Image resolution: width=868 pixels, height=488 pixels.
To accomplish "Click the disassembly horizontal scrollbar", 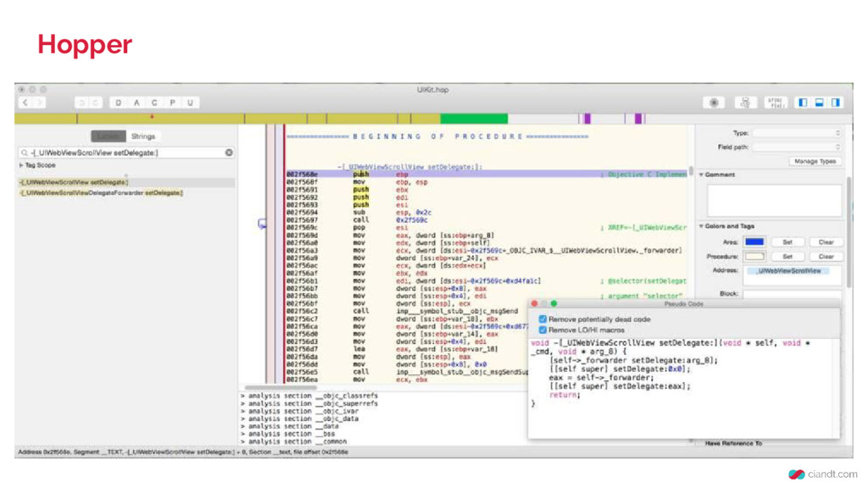I will click(x=281, y=388).
